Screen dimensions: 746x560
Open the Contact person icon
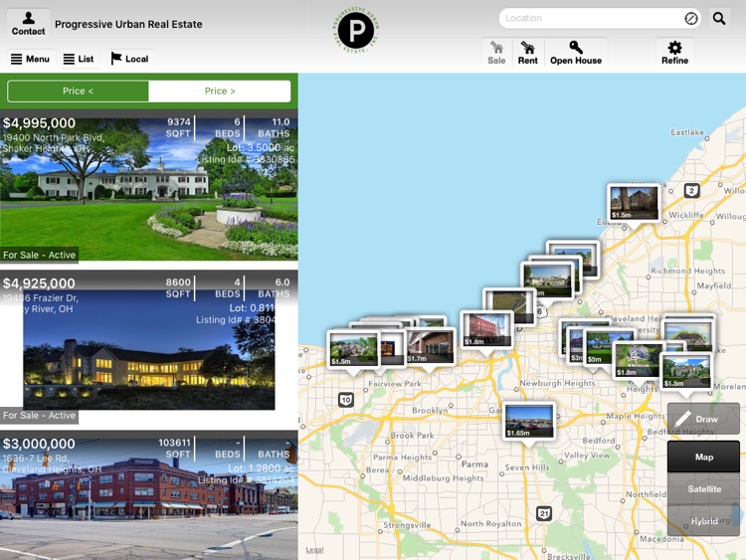coord(28,23)
